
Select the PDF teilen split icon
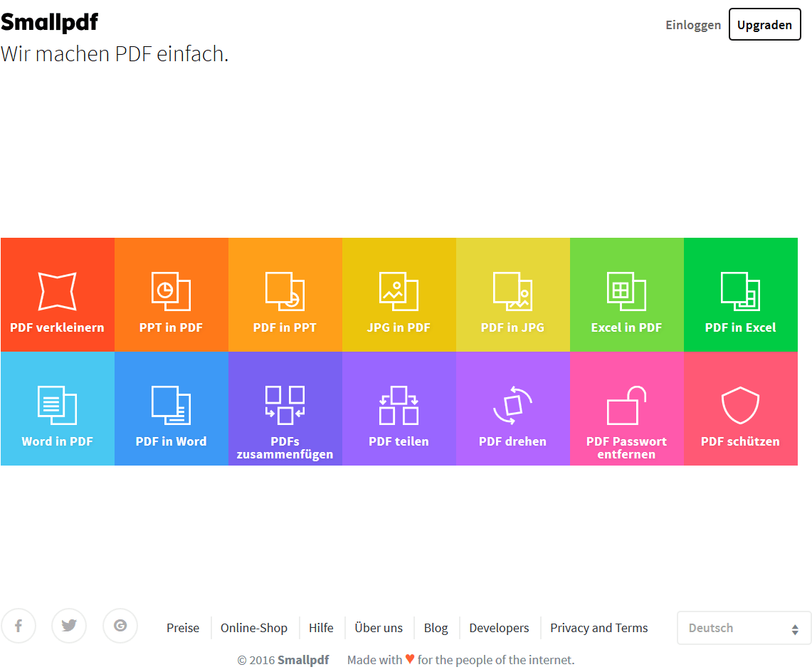[399, 405]
